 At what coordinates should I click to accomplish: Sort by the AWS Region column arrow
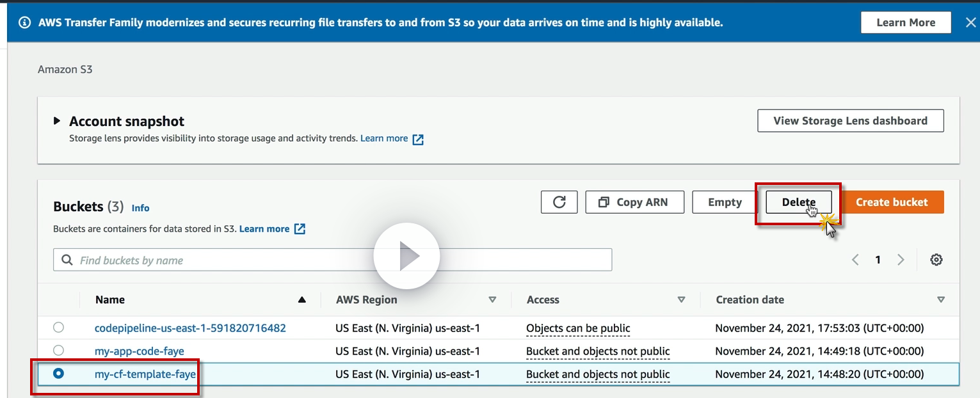(x=492, y=299)
